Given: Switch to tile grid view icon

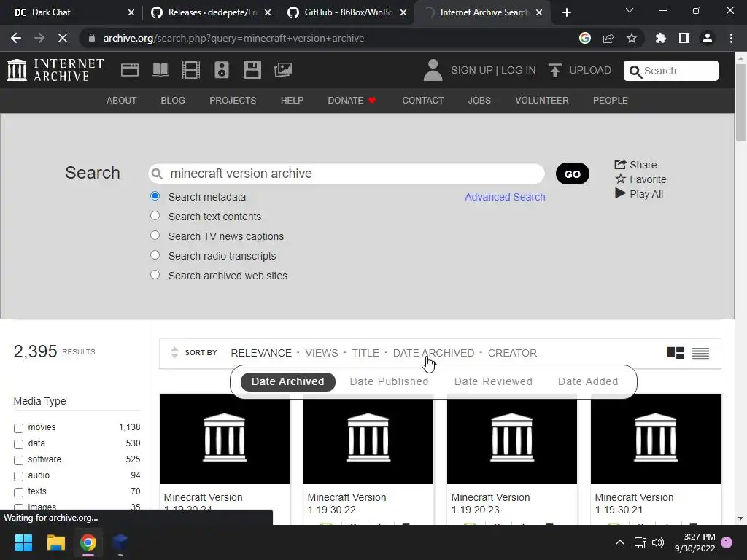Looking at the screenshot, I should 676,353.
